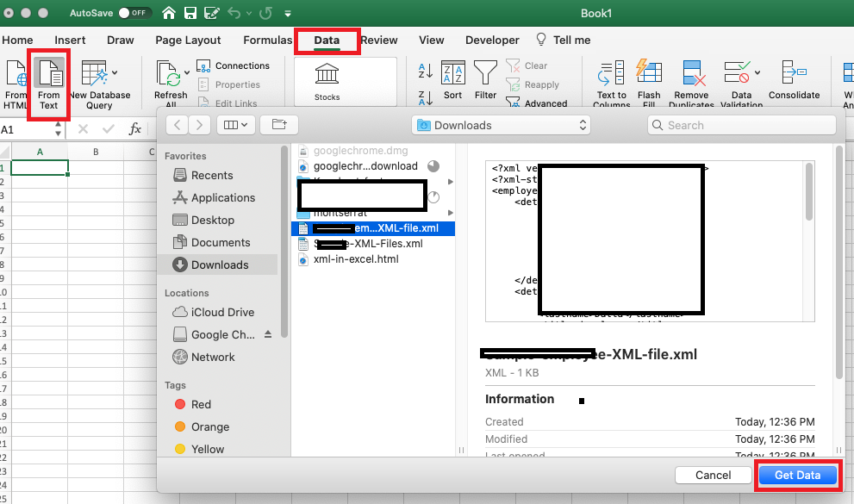Click the From Text import icon
The height and width of the screenshot is (504, 854).
coord(49,73)
